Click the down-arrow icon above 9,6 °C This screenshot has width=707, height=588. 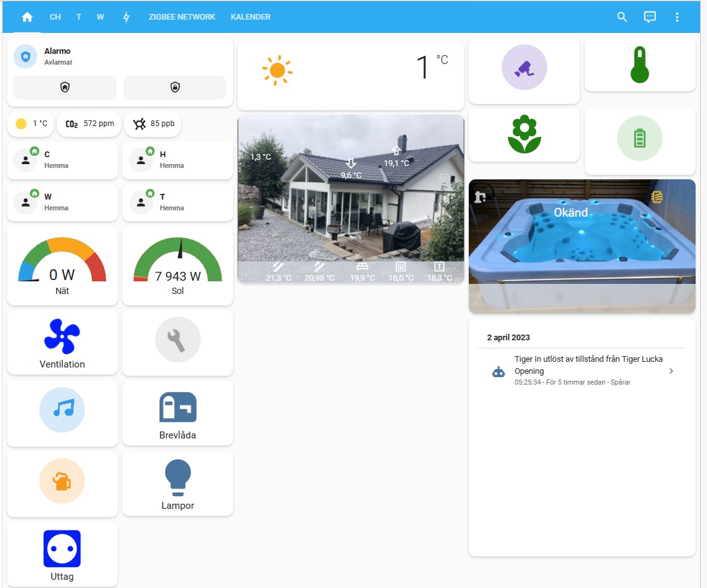click(x=351, y=163)
